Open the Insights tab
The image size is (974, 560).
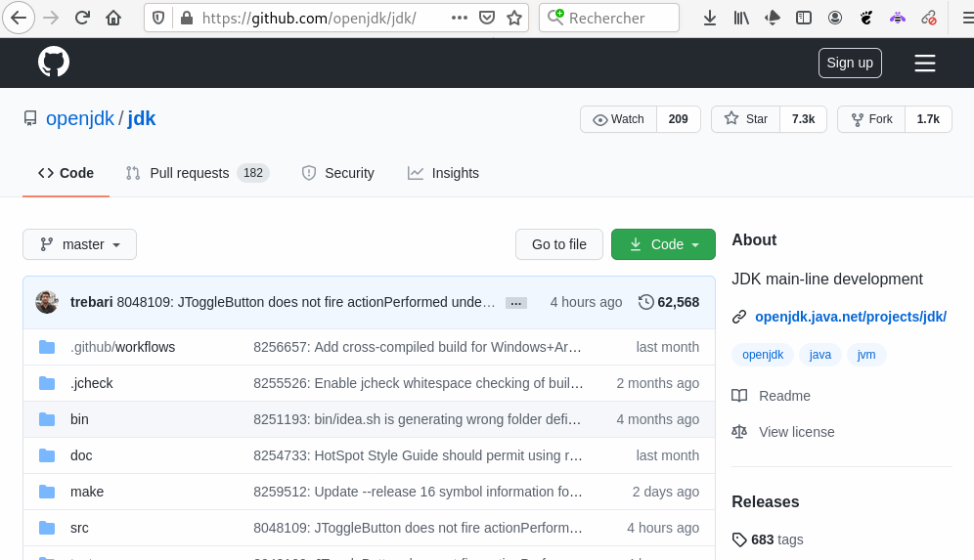(x=443, y=173)
